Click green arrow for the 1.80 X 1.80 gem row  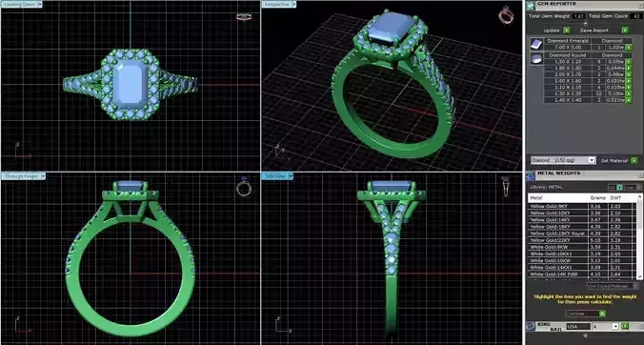pyautogui.click(x=629, y=69)
